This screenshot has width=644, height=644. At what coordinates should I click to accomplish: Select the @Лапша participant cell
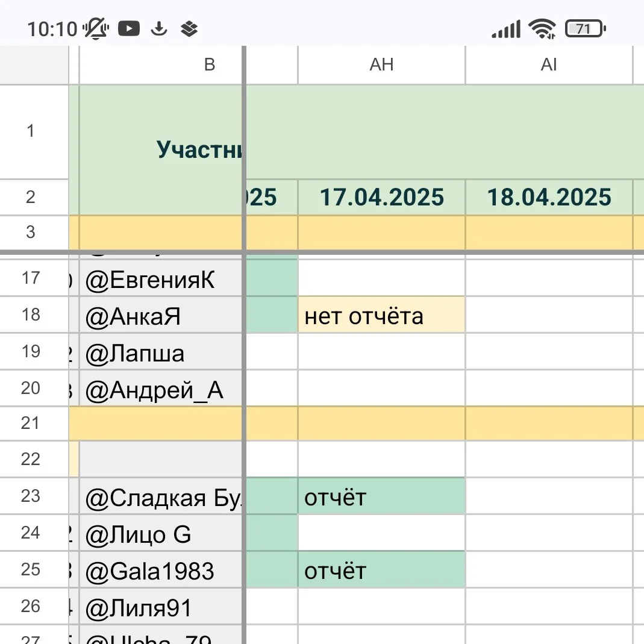pos(160,352)
